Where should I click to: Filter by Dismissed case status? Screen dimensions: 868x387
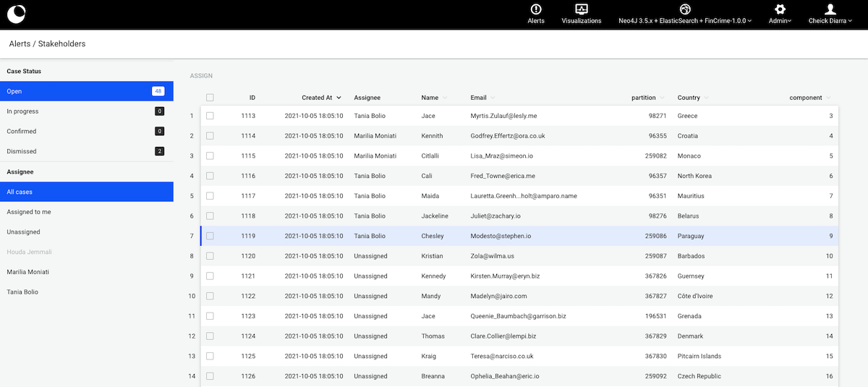click(x=22, y=151)
